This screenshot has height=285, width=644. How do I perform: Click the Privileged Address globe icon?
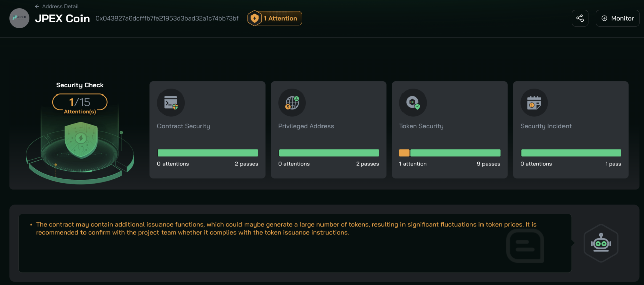[292, 103]
